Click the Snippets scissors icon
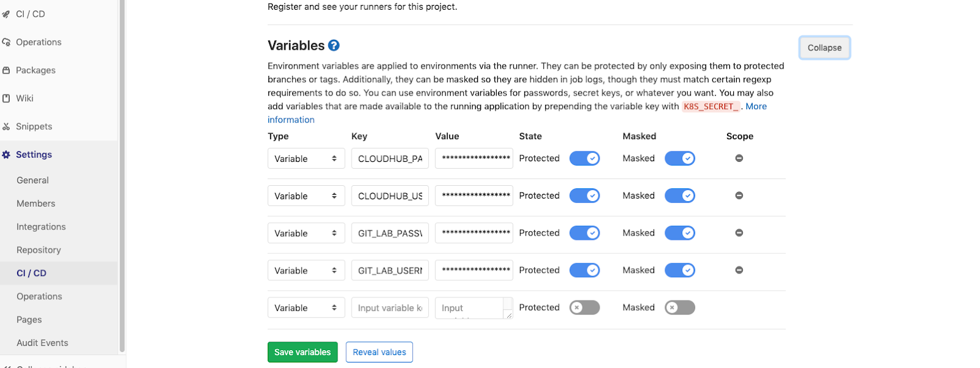 click(6, 126)
